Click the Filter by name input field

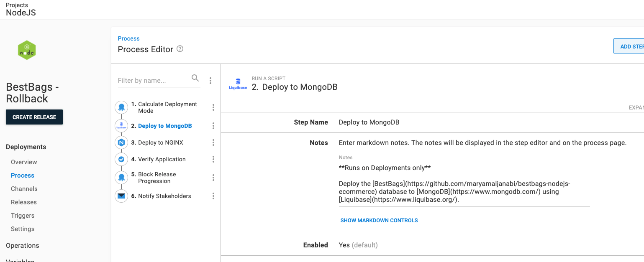(153, 80)
